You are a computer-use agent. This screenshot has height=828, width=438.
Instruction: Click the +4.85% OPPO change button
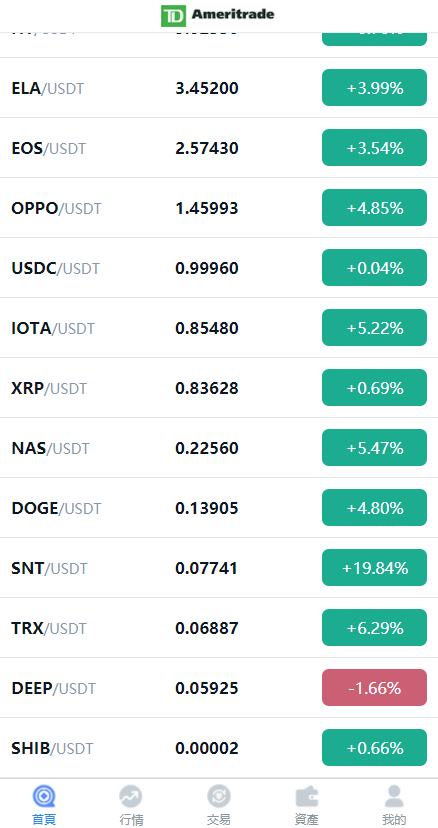click(x=374, y=208)
